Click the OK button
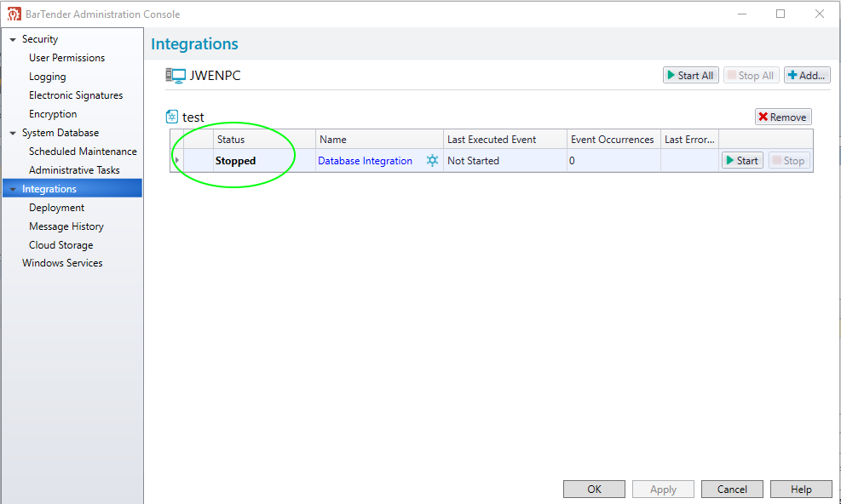The image size is (841, 504). (x=594, y=490)
